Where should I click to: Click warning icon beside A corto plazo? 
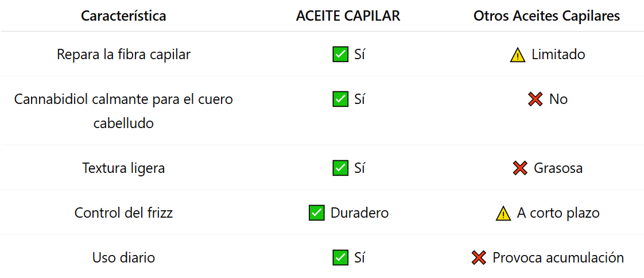503,214
